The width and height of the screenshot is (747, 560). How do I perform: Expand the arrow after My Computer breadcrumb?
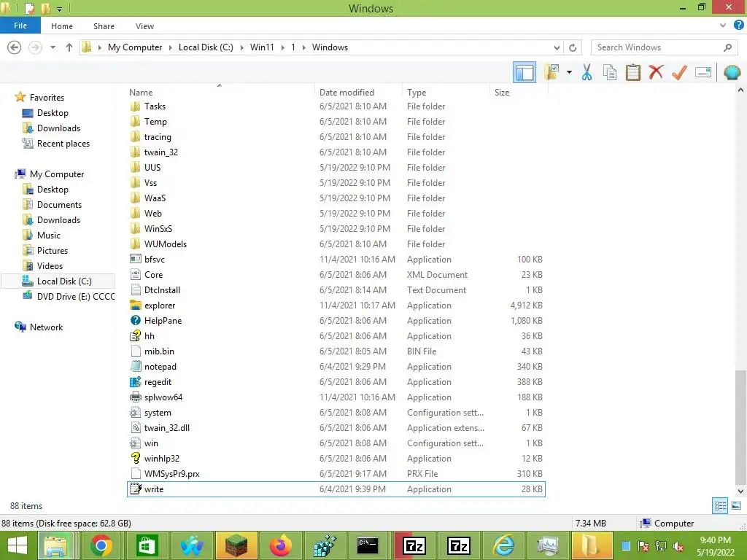[x=170, y=47]
